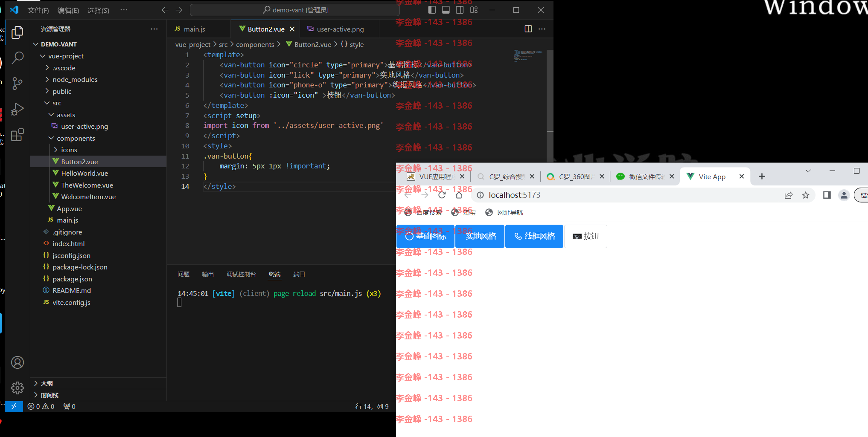Viewport: 868px width, 437px height.
Task: Expand the 时间线 timeline section
Action: tap(98, 395)
